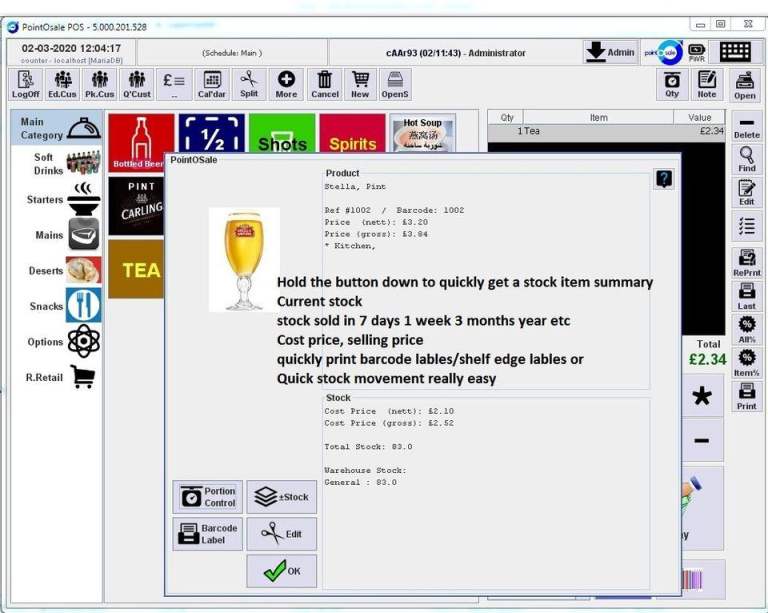Click the ±Stock adjustment button

coord(282,497)
